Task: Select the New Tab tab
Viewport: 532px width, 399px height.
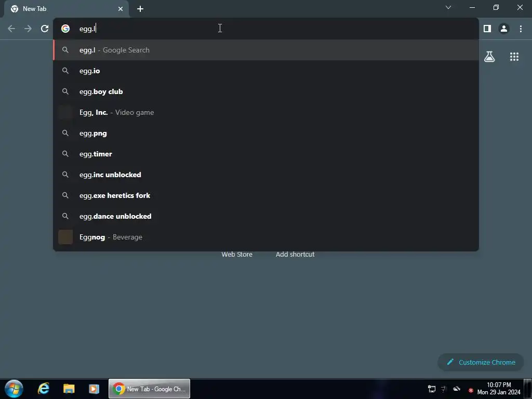Action: 66,9
